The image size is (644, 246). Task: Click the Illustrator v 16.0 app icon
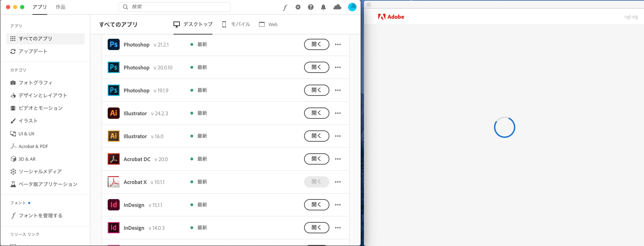(114, 136)
